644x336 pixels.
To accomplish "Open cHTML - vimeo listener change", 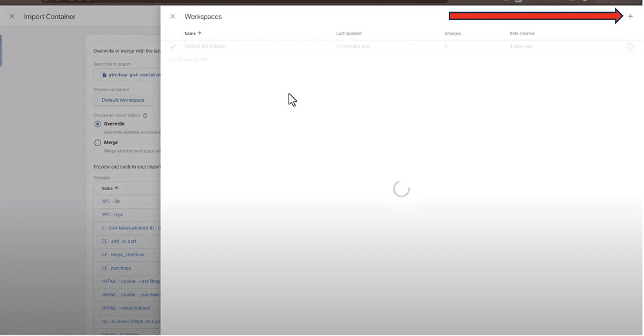I will coord(126,308).
